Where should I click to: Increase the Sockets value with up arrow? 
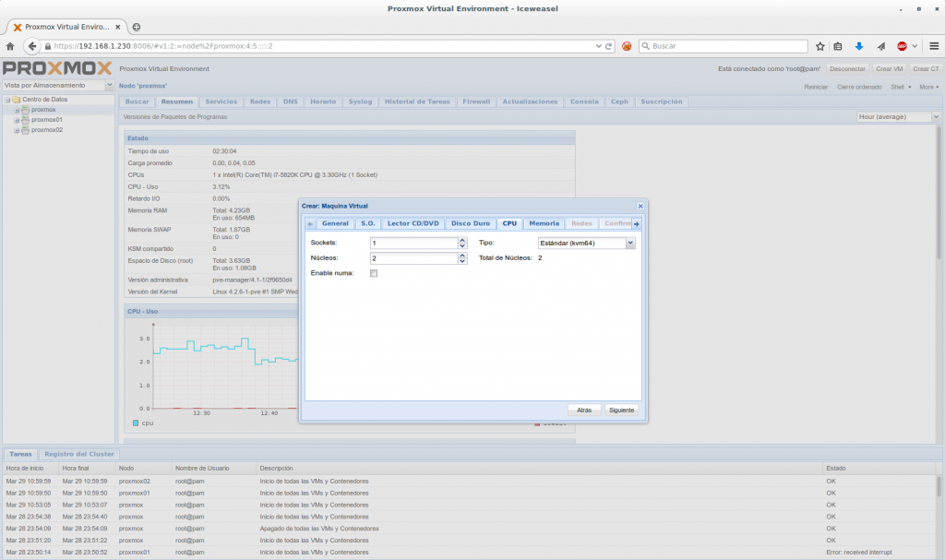pyautogui.click(x=461, y=240)
